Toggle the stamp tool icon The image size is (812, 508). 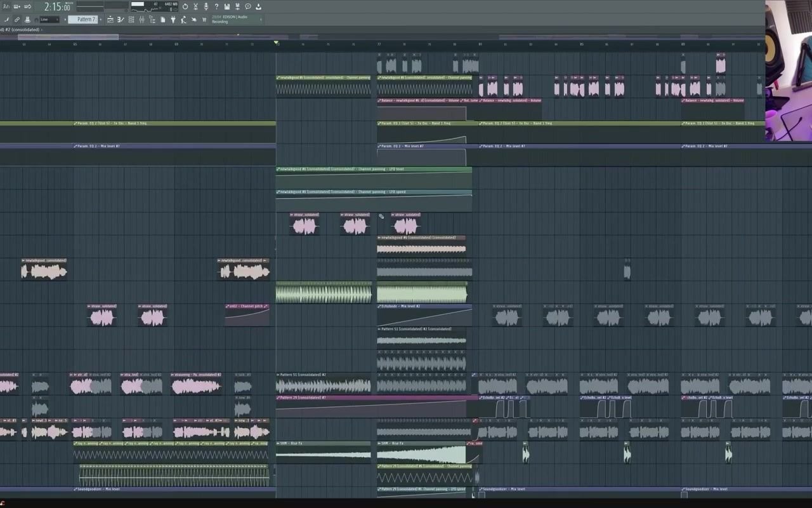27,20
